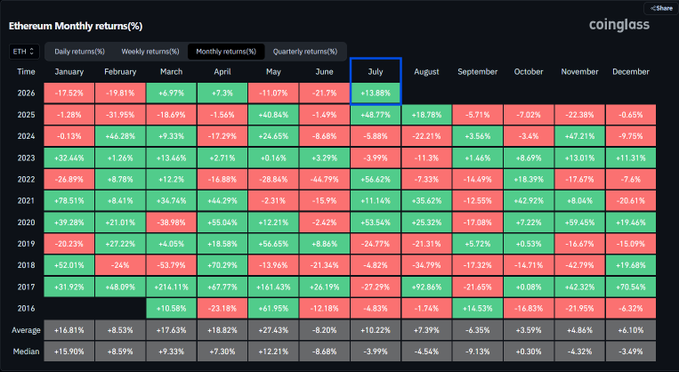Select the -9.13% September median cell
Image resolution: width=679 pixels, height=372 pixels.
pos(477,351)
